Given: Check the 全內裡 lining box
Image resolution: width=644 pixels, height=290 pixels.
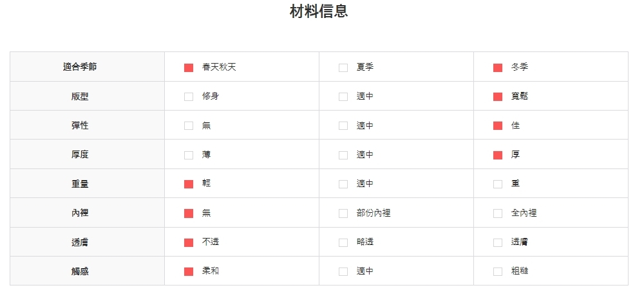Looking at the screenshot, I should tap(498, 213).
